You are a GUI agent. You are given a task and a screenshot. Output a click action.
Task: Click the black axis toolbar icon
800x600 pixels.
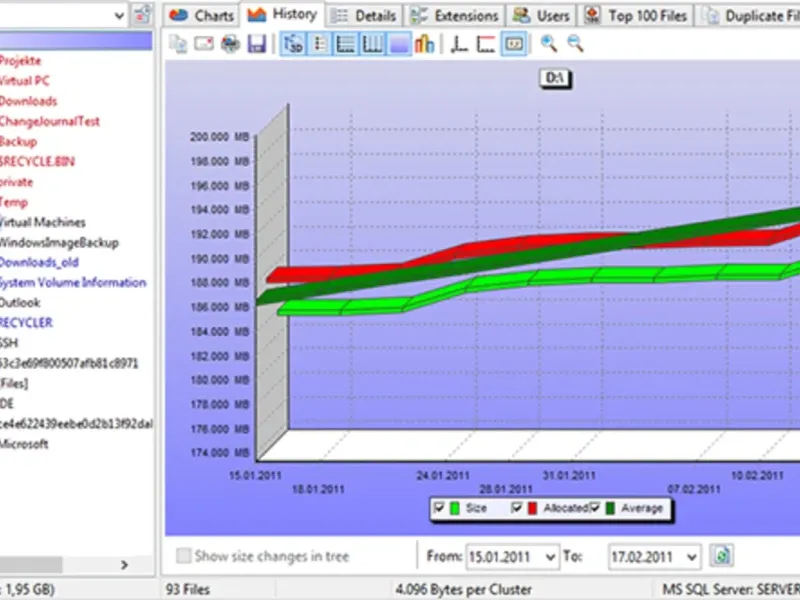click(x=460, y=44)
